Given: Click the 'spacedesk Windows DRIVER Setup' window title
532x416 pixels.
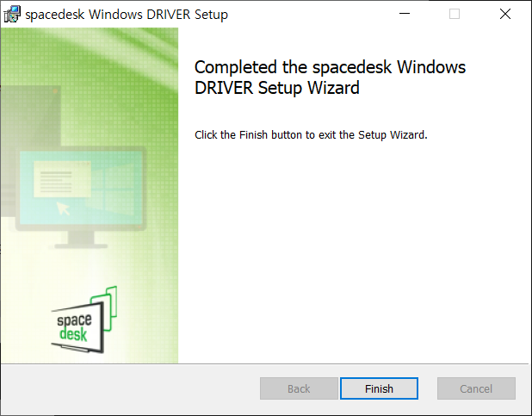Looking at the screenshot, I should pyautogui.click(x=127, y=15).
